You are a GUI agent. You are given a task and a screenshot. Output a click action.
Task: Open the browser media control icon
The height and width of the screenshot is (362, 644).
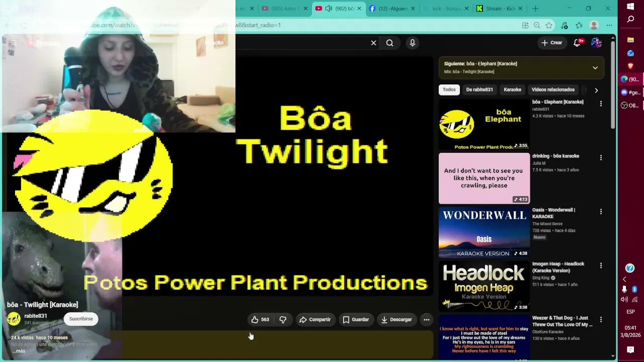pyautogui.click(x=564, y=26)
